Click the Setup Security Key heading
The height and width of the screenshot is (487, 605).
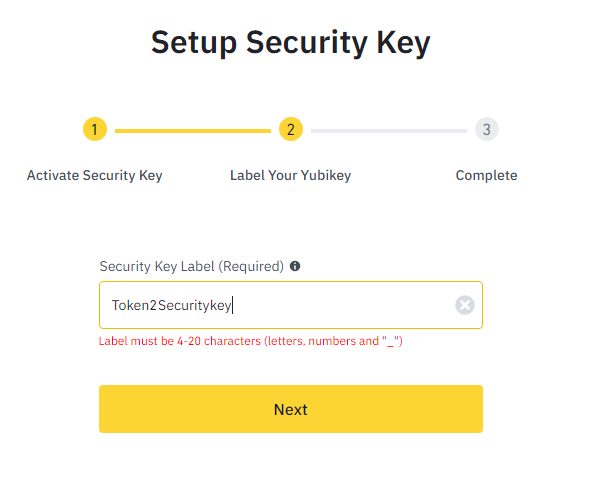tap(291, 43)
